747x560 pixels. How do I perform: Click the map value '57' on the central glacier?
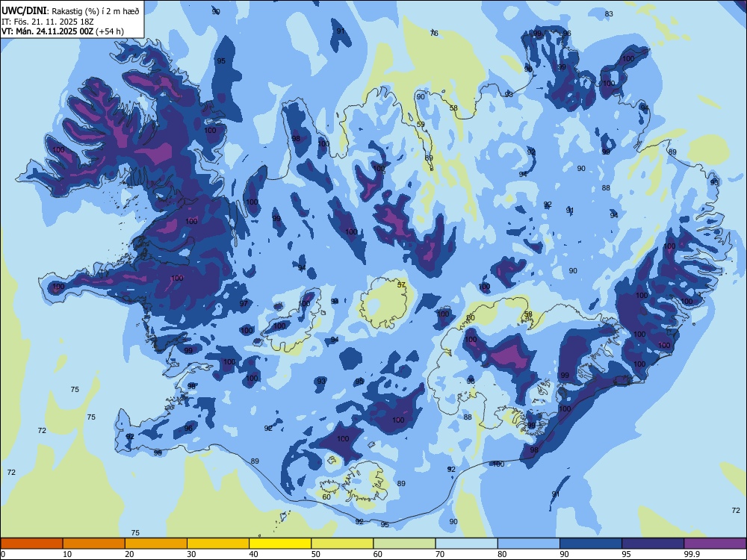click(401, 284)
